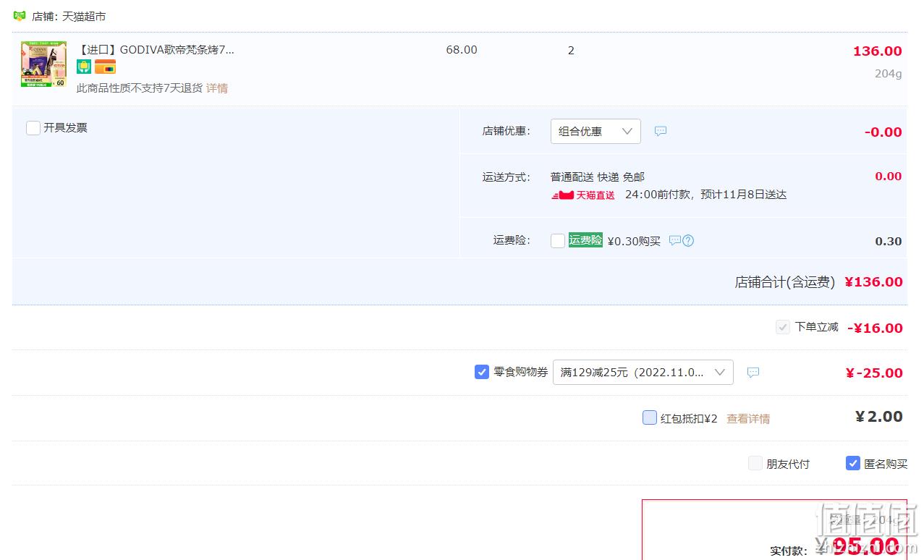Click the green badge icon under GODIVA title
The width and height of the screenshot is (924, 560).
click(84, 67)
